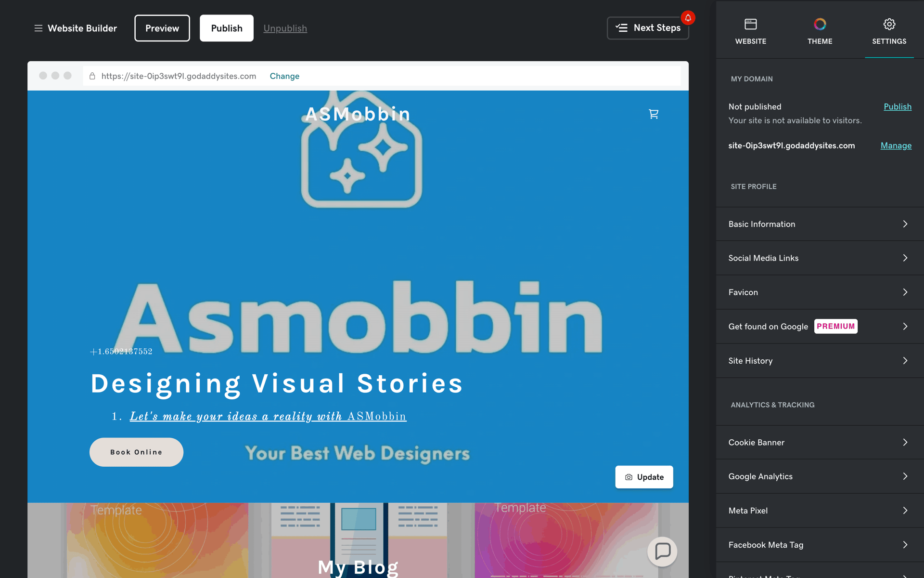Open the chat bubble support icon
Viewport: 924px width, 578px height.
[662, 551]
